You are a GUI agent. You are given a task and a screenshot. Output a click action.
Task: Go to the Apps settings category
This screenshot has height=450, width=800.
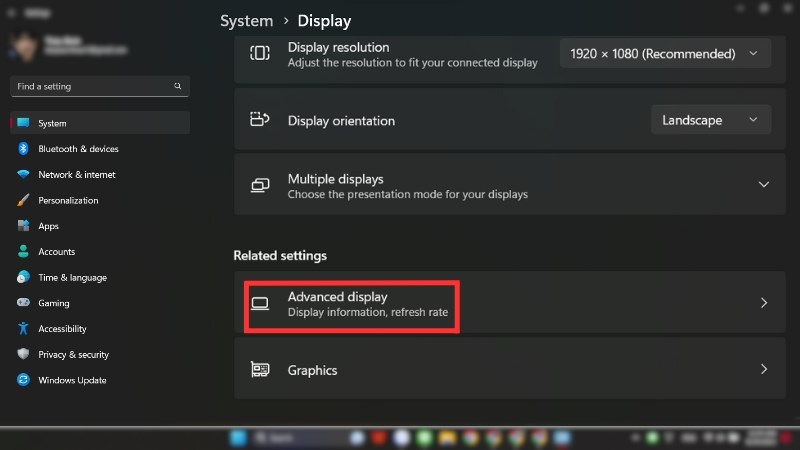point(100,226)
